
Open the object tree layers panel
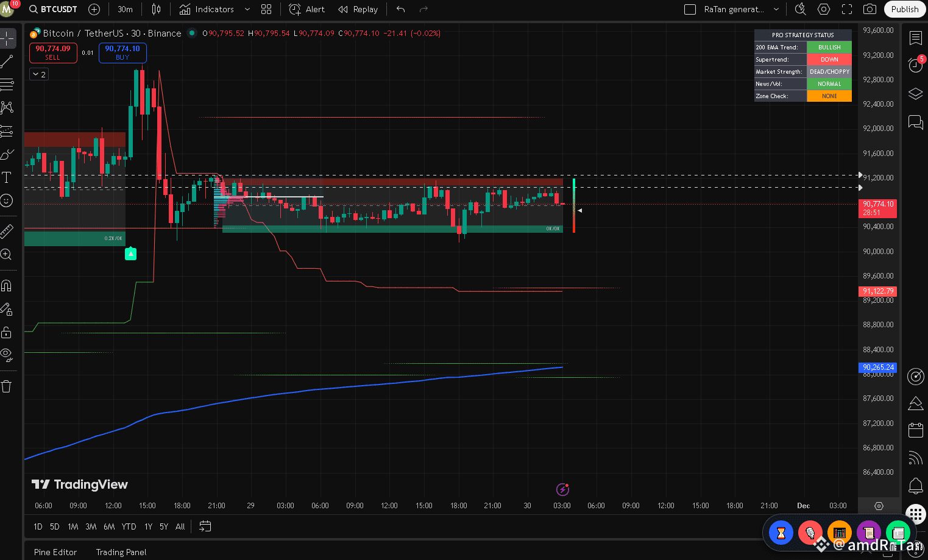click(915, 93)
